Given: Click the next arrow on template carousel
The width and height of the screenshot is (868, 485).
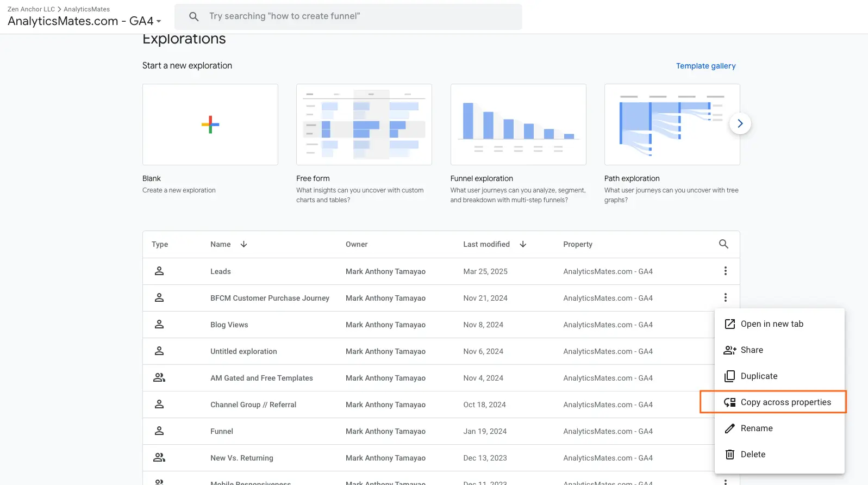Looking at the screenshot, I should (x=740, y=123).
